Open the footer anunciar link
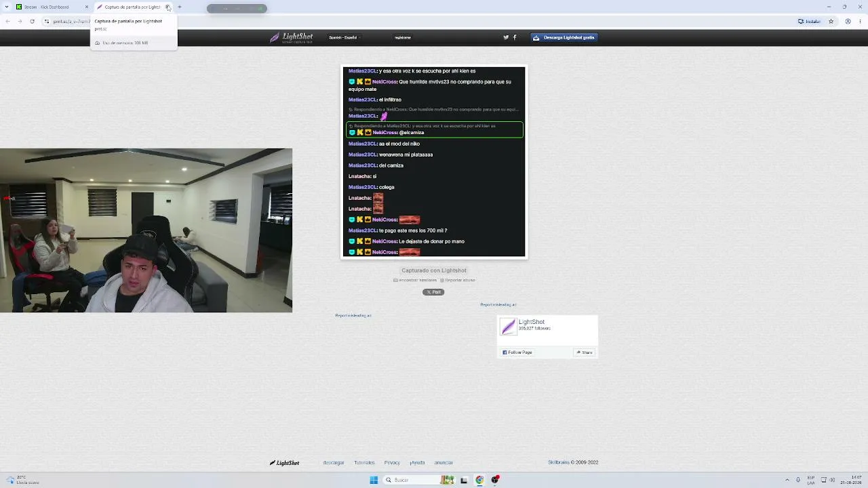This screenshot has width=868, height=488. [443, 463]
